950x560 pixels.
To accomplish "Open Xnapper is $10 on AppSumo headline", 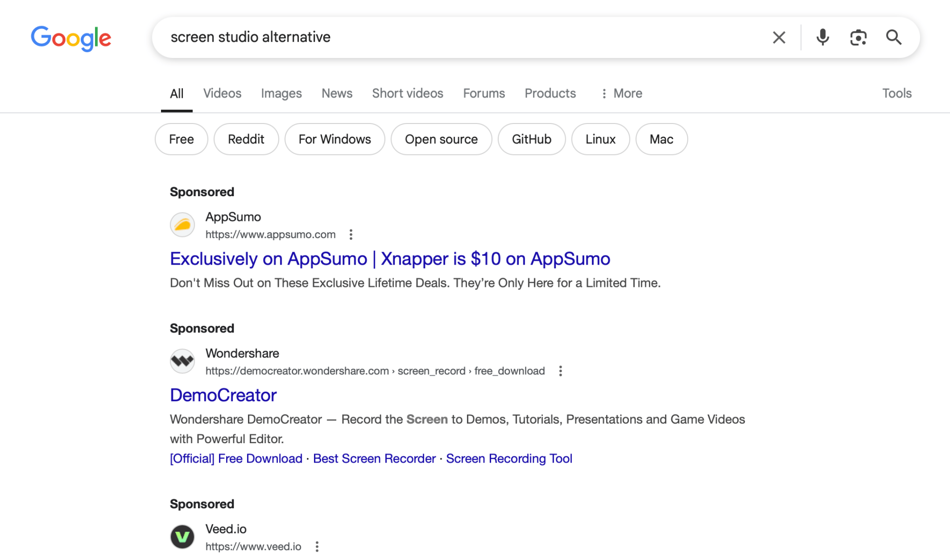I will click(x=390, y=259).
